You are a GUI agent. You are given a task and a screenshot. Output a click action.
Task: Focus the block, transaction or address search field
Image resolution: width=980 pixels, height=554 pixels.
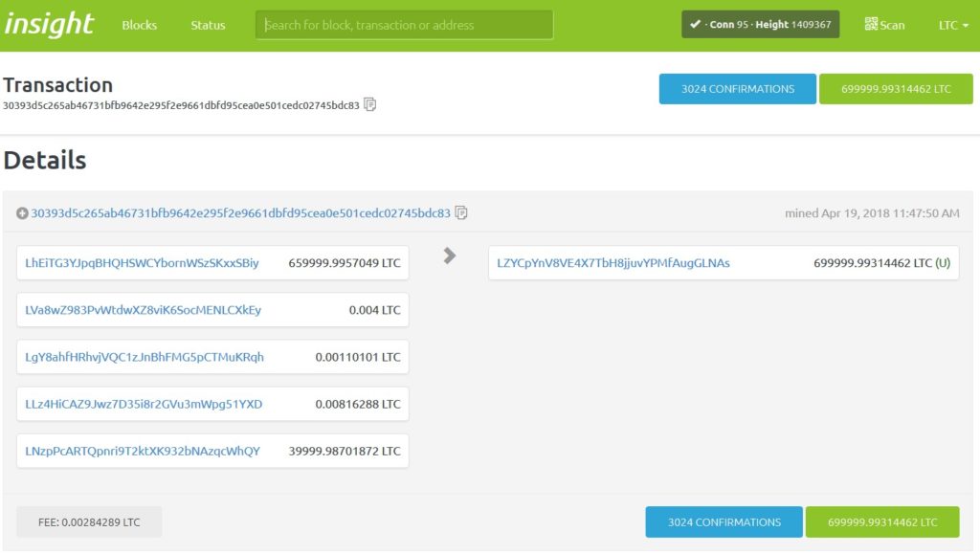coord(405,25)
